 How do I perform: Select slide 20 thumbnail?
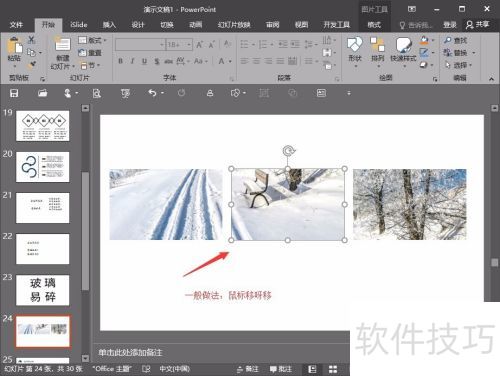coord(43,167)
